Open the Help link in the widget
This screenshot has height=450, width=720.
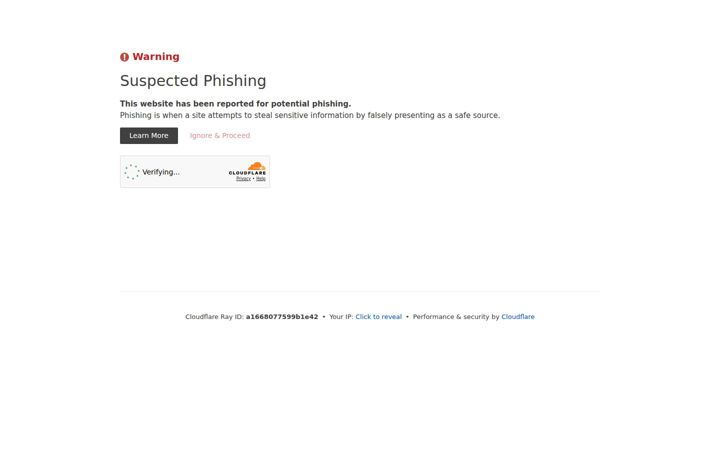pyautogui.click(x=261, y=179)
